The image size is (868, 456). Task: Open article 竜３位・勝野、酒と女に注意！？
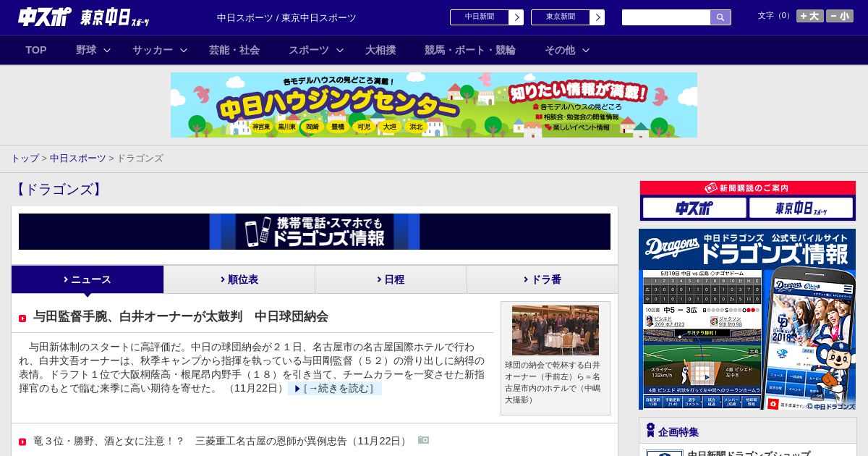pyautogui.click(x=221, y=441)
